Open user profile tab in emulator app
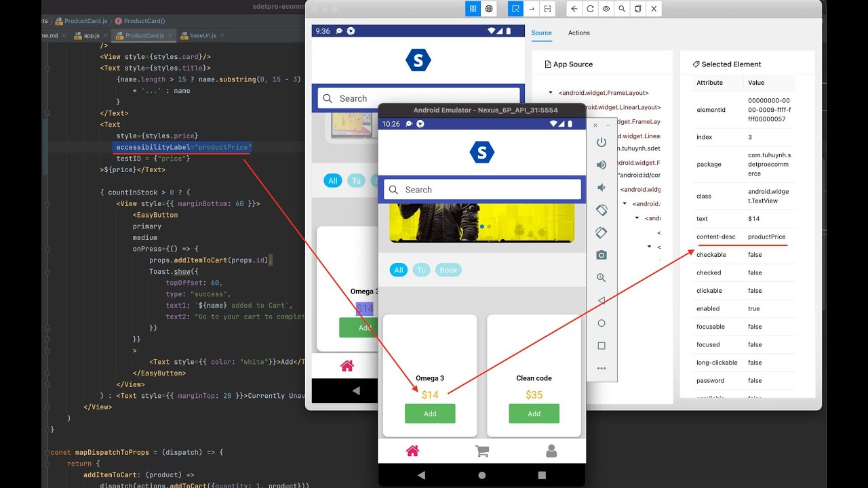868x488 pixels. [551, 451]
